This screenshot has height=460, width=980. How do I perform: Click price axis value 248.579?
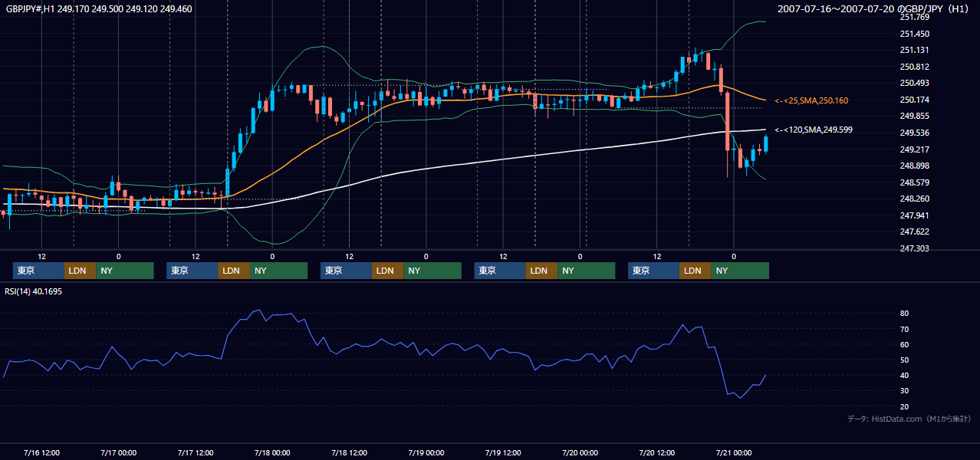914,182
